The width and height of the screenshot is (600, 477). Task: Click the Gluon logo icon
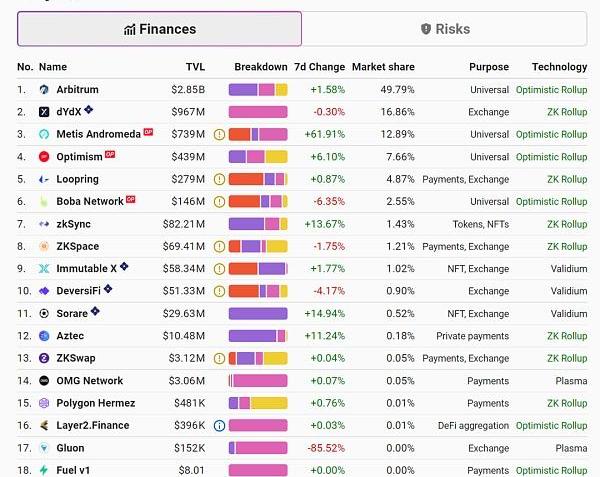(44, 448)
